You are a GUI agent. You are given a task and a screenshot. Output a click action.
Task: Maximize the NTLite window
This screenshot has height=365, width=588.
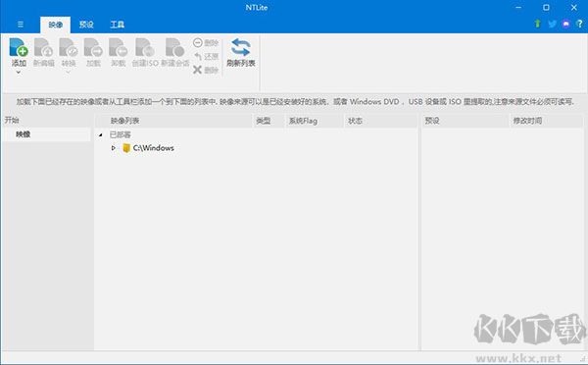(x=547, y=8)
